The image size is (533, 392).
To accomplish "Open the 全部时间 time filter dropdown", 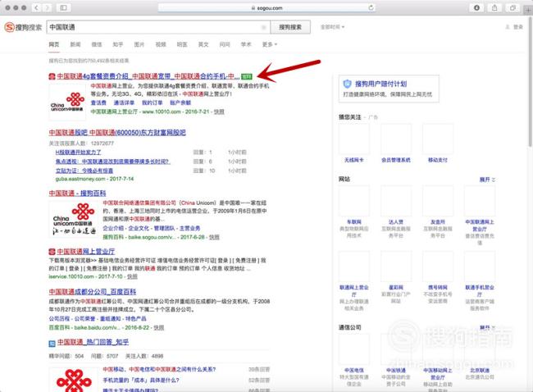I will pyautogui.click(x=332, y=27).
